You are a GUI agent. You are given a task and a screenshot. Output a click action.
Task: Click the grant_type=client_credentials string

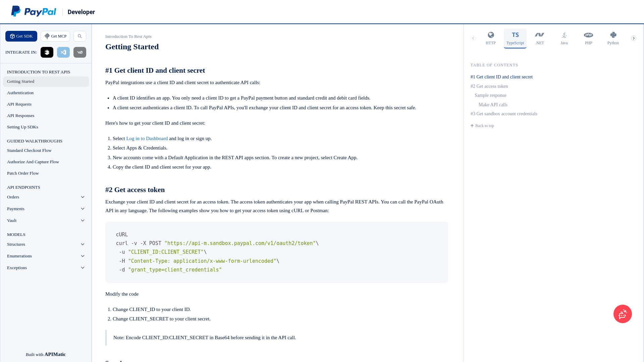(x=175, y=270)
